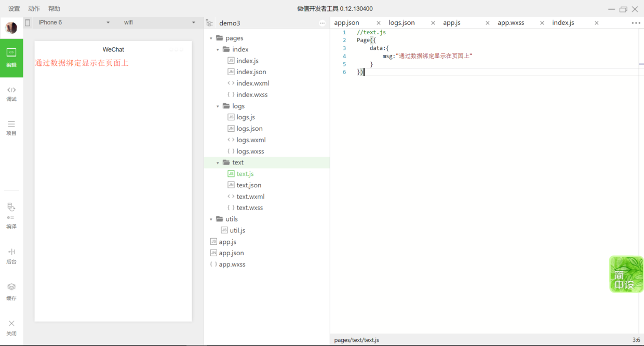The image size is (644, 346).
Task: Open util.js in the file tree
Action: click(x=237, y=230)
